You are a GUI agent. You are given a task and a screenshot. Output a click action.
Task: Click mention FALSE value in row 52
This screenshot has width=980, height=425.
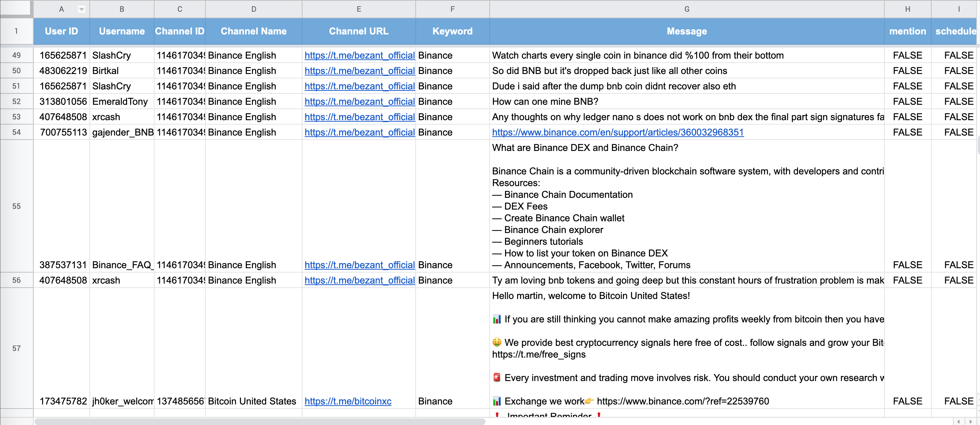coord(907,101)
